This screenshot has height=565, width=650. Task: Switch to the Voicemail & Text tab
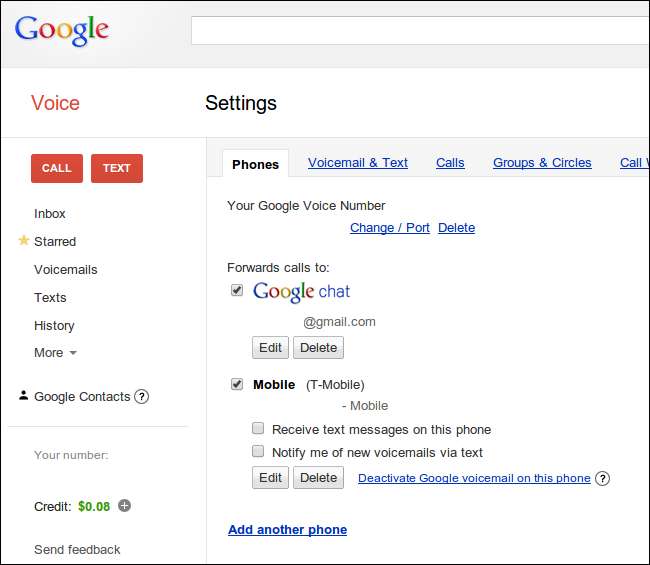pos(358,163)
